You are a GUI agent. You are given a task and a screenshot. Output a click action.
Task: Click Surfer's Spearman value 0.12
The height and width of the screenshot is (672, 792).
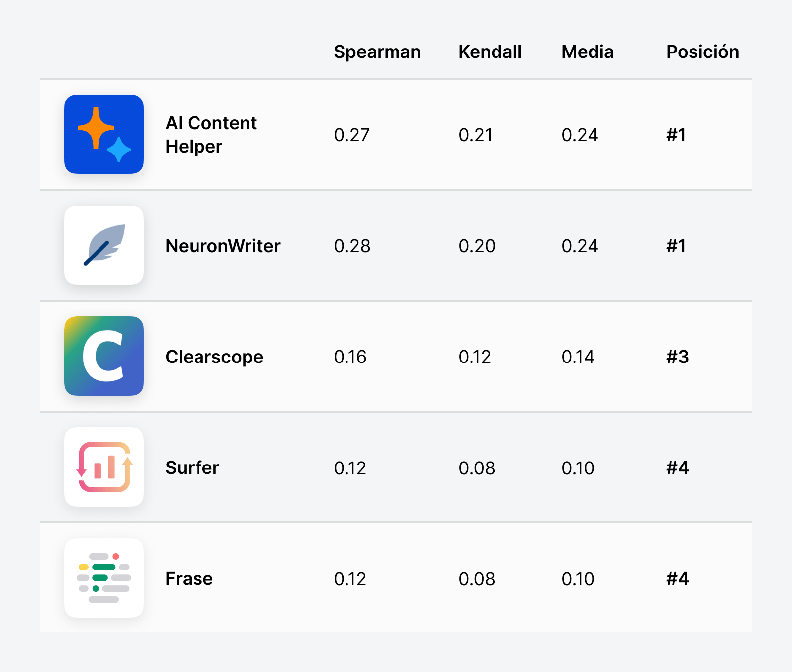click(x=350, y=468)
